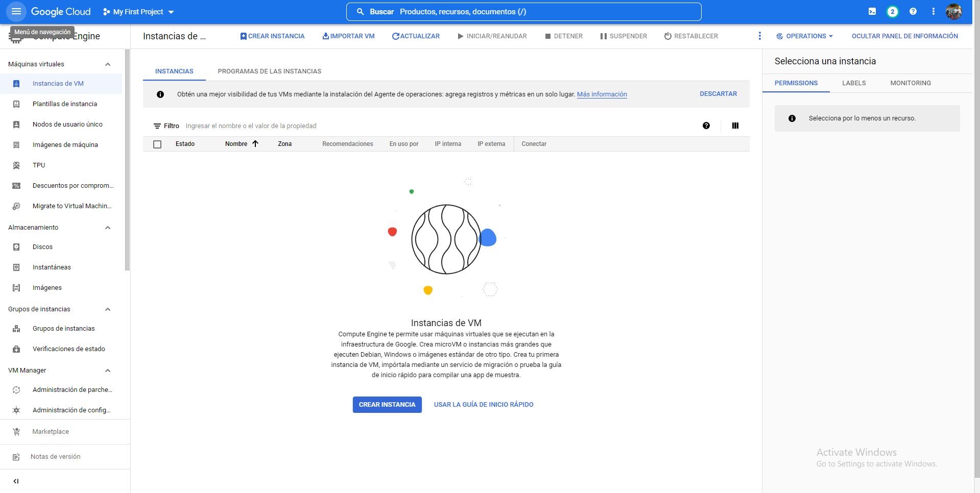The image size is (980, 493).
Task: Click Migrate to Virtual Machines icon
Action: [x=16, y=206]
